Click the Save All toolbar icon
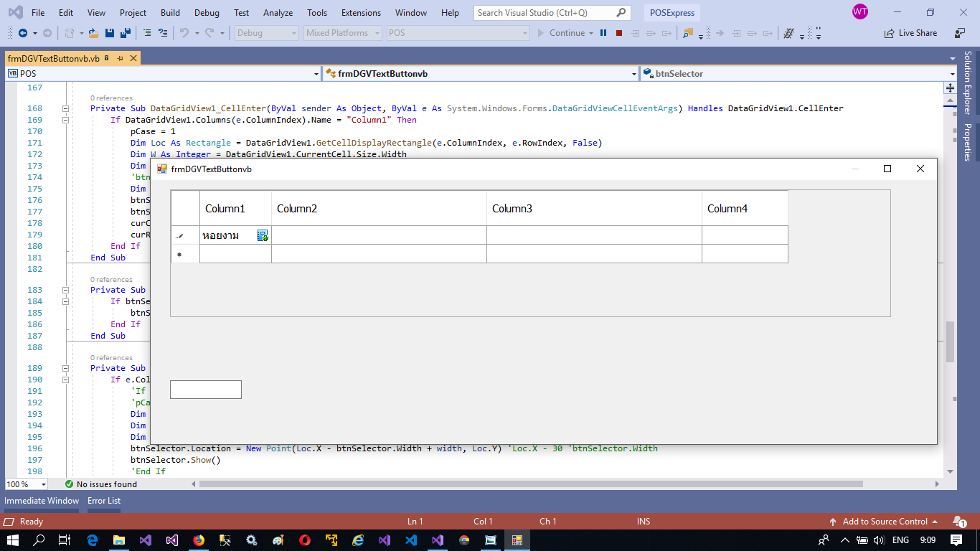Viewport: 980px width, 551px height. (125, 33)
